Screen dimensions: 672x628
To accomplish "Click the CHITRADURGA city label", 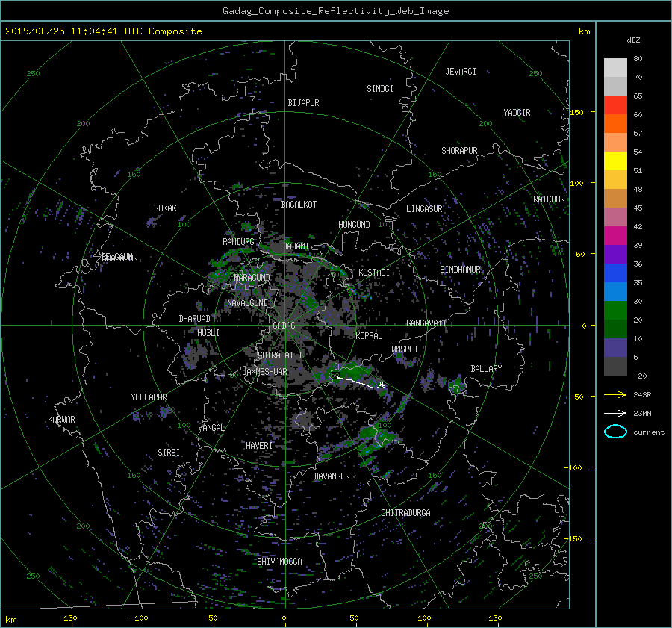I will (405, 513).
